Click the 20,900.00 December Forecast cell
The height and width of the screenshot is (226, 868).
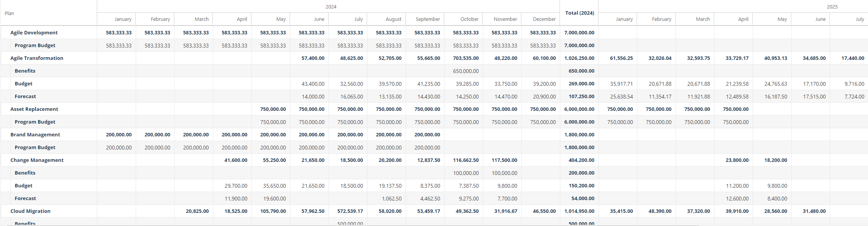pos(544,96)
